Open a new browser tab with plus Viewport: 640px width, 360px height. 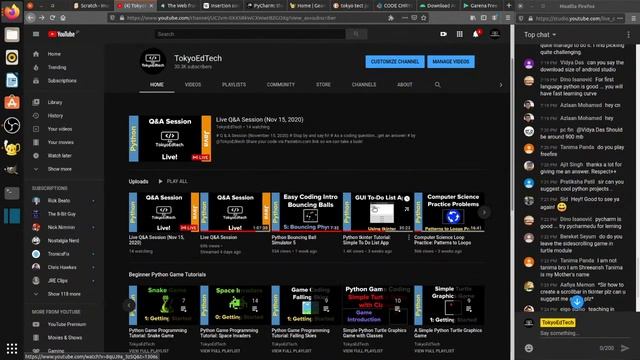[509, 6]
